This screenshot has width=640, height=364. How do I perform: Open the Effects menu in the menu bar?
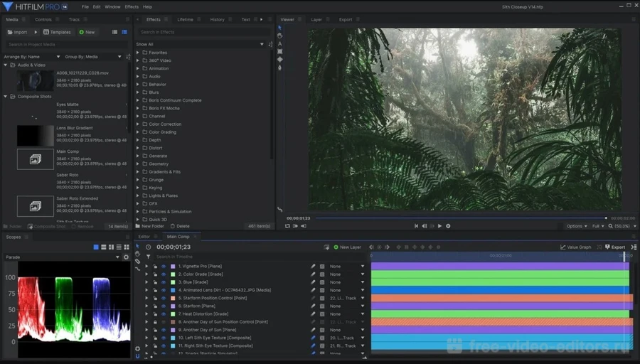tap(132, 6)
